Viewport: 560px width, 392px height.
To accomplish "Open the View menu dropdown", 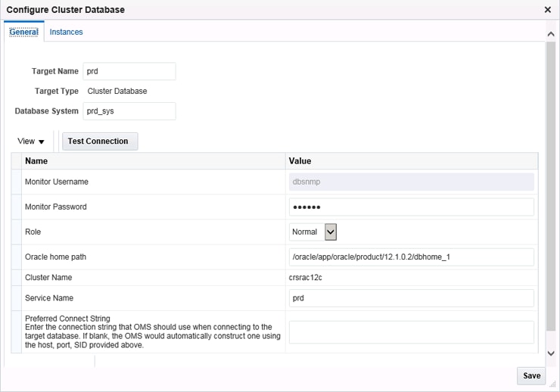I will (31, 142).
